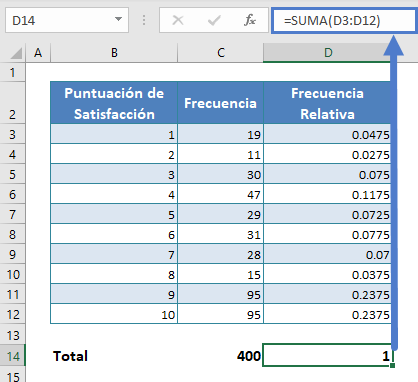Cancel formula entry with the X icon
This screenshot has height=382, width=418.
[x=178, y=20]
